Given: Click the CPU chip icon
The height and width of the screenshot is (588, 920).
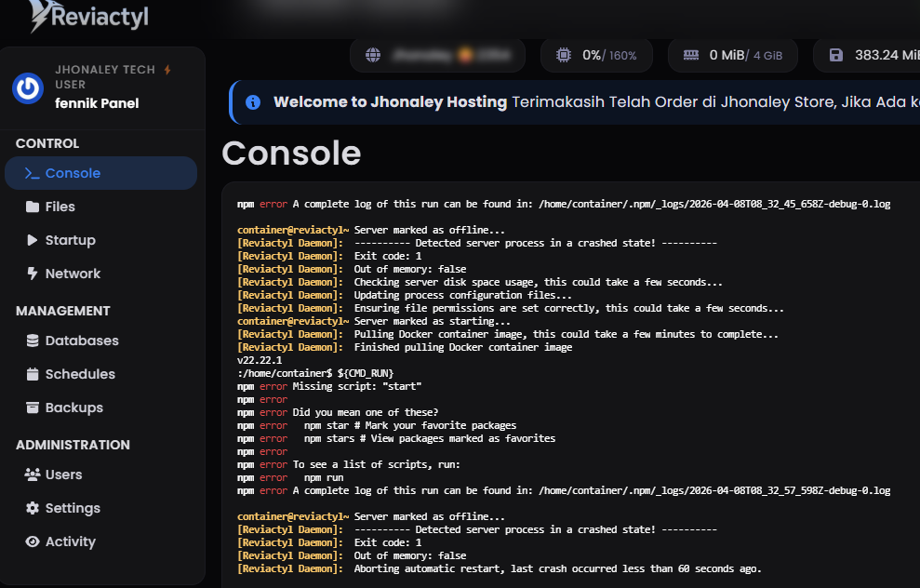Looking at the screenshot, I should tap(564, 55).
